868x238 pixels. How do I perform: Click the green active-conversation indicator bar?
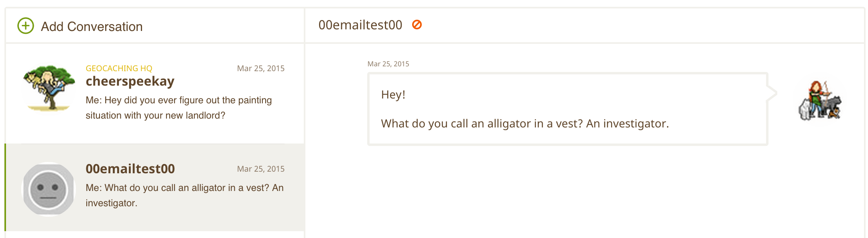[5, 187]
